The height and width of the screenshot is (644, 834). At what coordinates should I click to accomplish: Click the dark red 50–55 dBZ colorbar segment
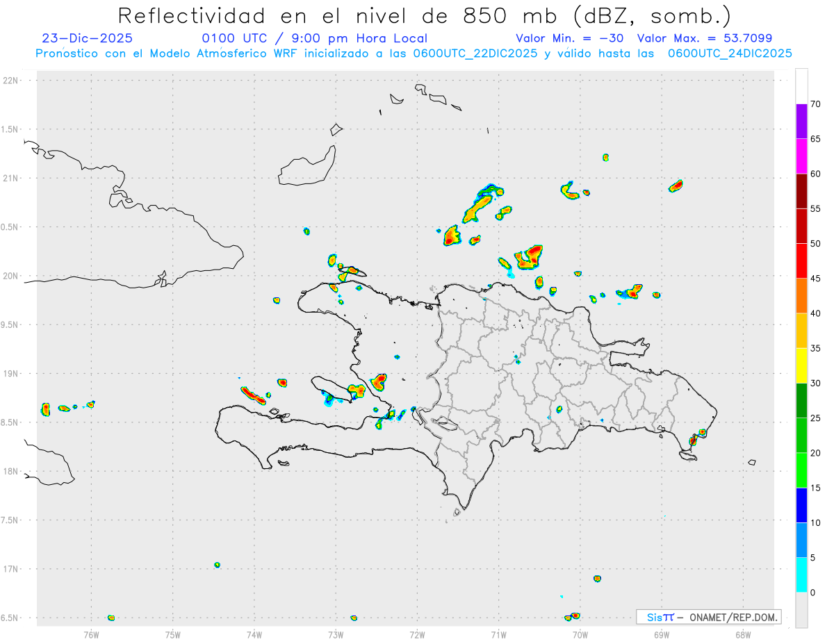tap(801, 226)
